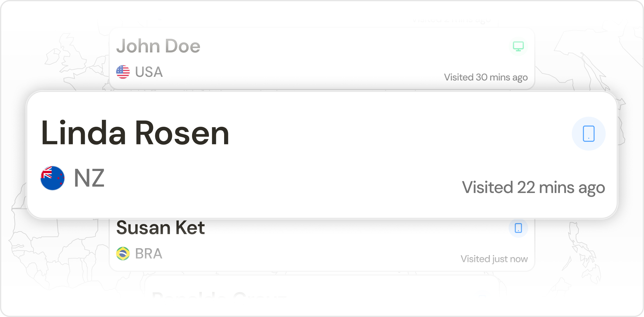Click the mobile device icon beside Linda Rosen

[x=589, y=134]
